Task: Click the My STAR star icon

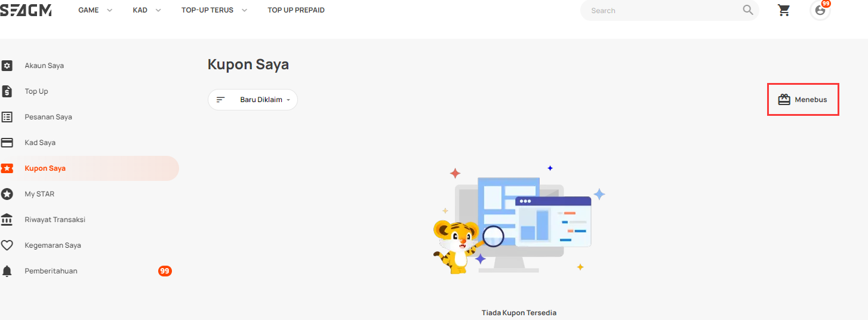Action: (x=7, y=194)
